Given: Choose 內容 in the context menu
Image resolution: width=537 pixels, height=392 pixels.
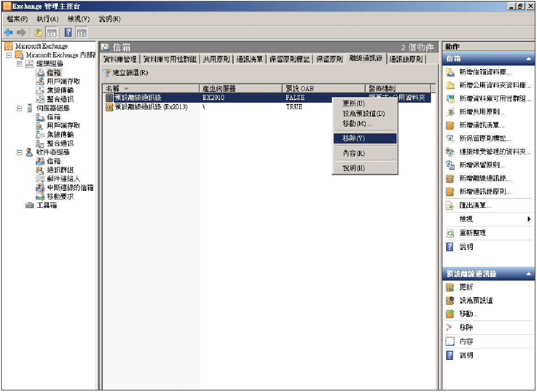Looking at the screenshot, I should [x=365, y=154].
